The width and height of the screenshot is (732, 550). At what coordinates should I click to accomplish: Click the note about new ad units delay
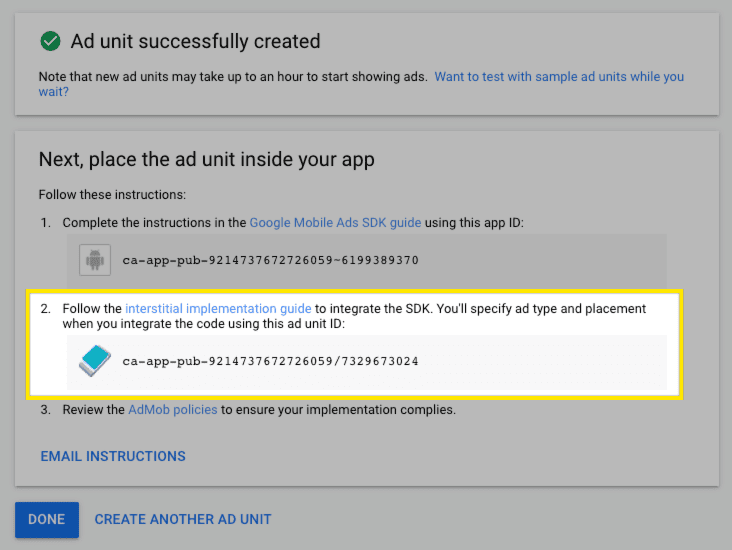[232, 77]
